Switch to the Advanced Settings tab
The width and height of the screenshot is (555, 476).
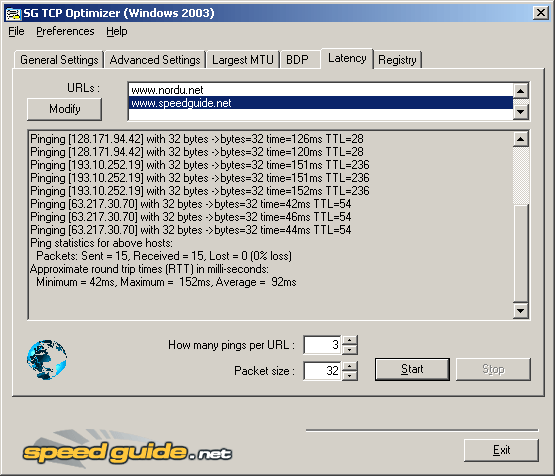[x=155, y=60]
